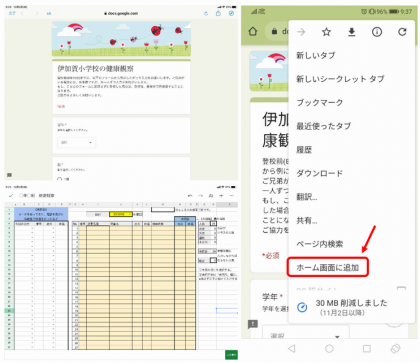This screenshot has width=420, height=363.
Task: Tap Android recent apps square button
Action: 367,348
